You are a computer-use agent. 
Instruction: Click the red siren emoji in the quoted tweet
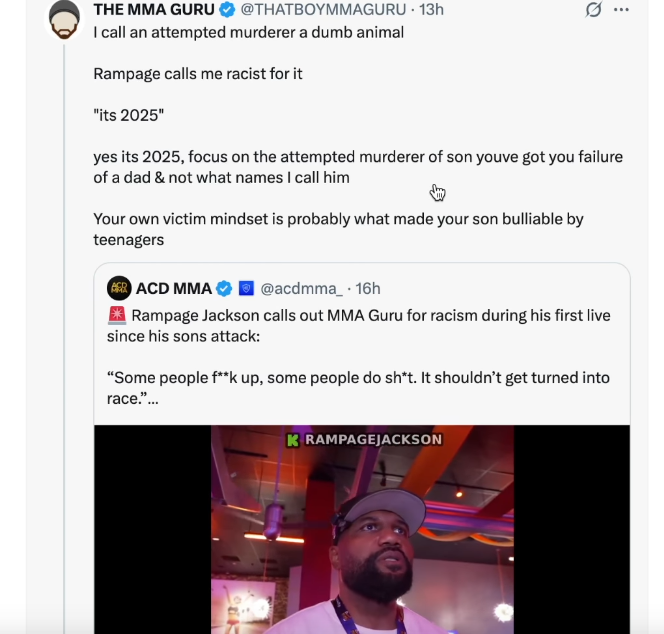116,316
